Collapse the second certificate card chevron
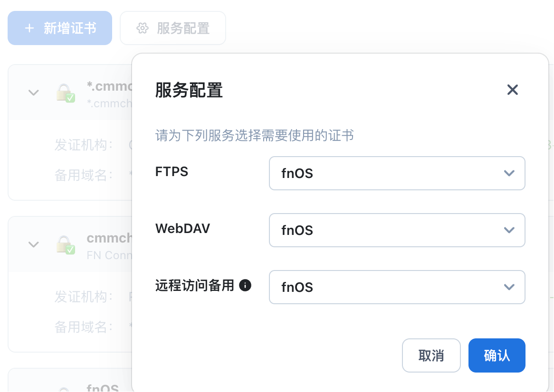 click(33, 244)
